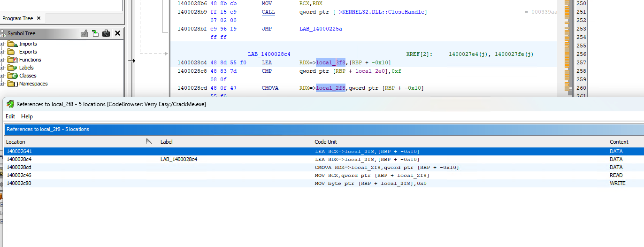Click the CloseHandle call operand in listing
The image size is (644, 247).
[363, 12]
